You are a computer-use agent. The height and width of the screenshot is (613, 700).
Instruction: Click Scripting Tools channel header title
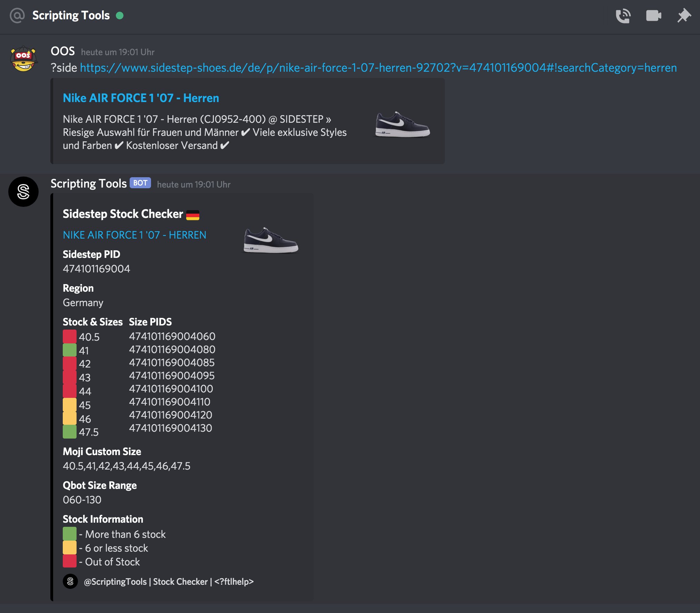71,16
